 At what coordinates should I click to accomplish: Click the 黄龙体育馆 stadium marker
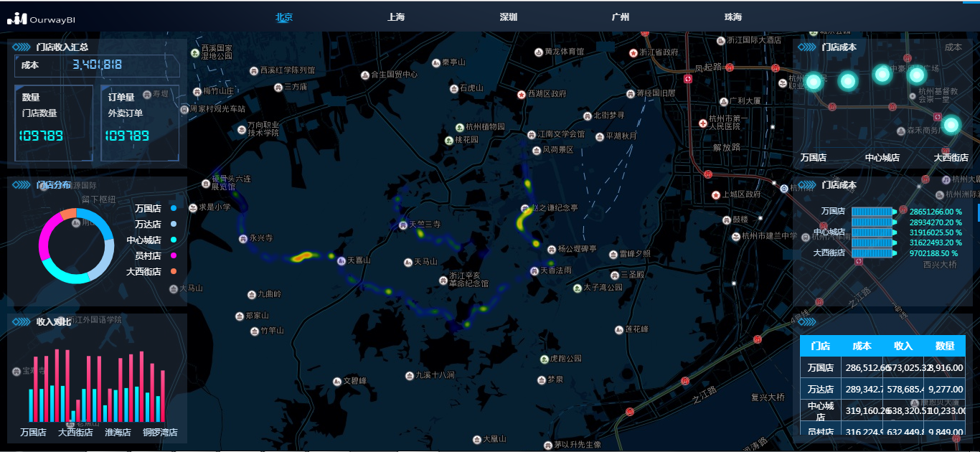[x=539, y=52]
